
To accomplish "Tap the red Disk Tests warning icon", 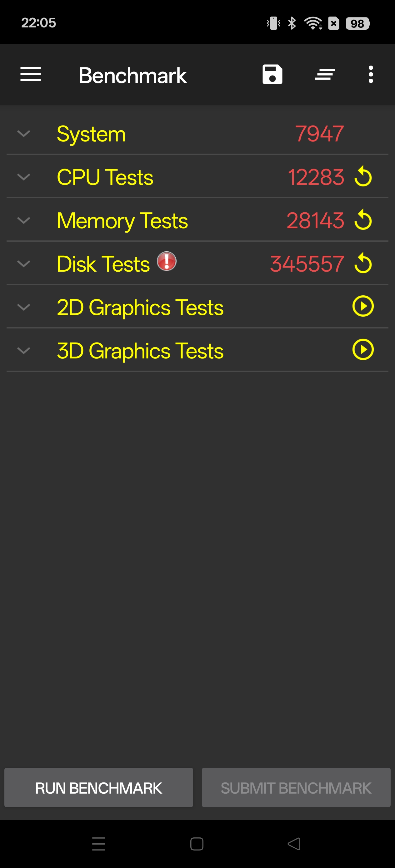I will [167, 261].
